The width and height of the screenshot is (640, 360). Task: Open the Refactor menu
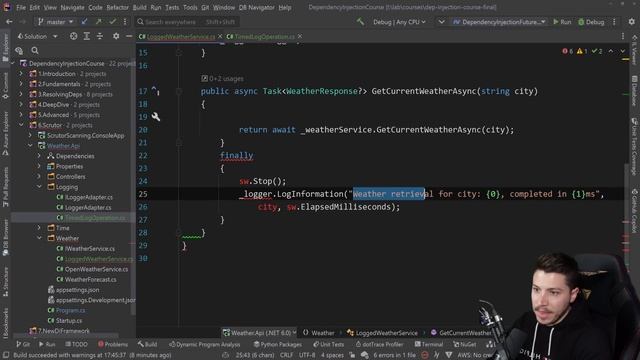click(118, 7)
